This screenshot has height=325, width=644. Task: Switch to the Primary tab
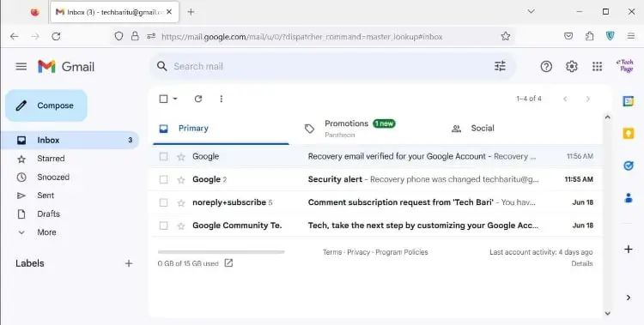point(221,129)
